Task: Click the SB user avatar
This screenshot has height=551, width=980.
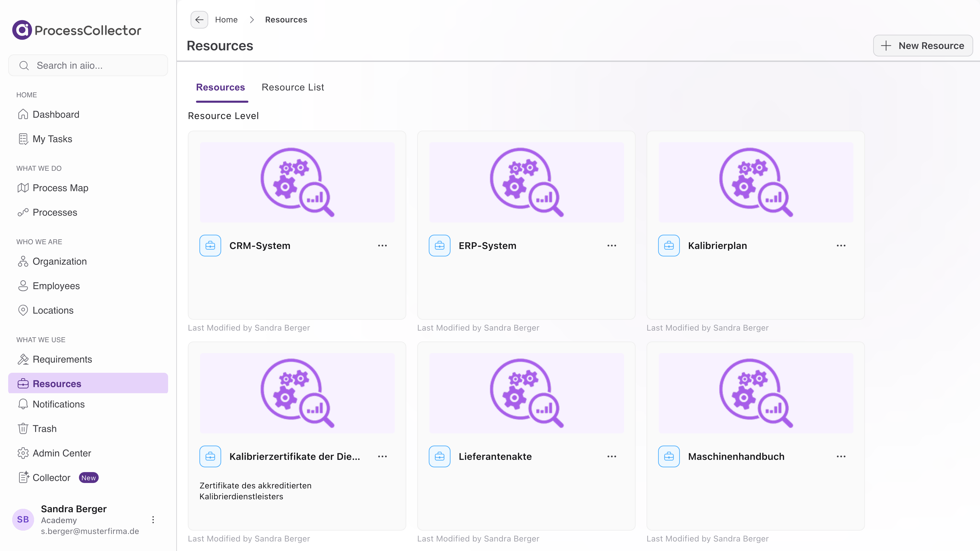Action: pyautogui.click(x=23, y=519)
